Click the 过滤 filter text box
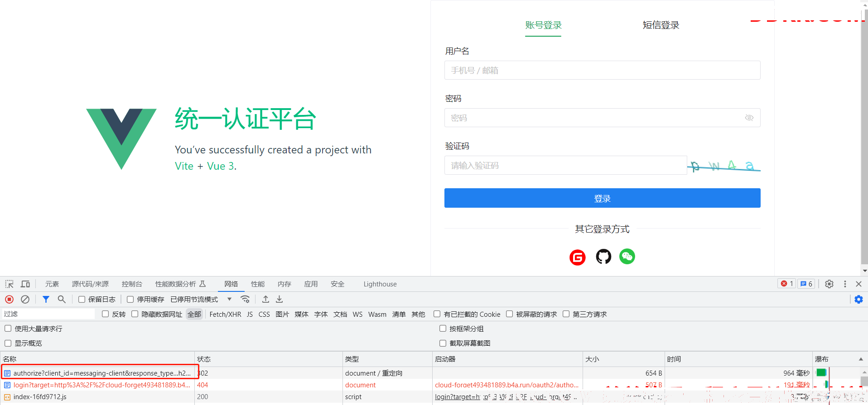The height and width of the screenshot is (405, 868). 48,314
